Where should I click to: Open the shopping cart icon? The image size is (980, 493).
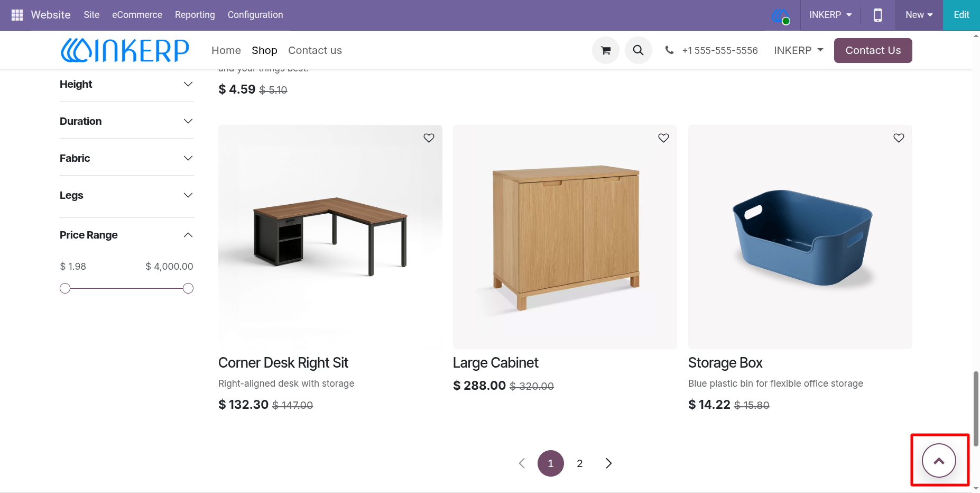pos(606,50)
